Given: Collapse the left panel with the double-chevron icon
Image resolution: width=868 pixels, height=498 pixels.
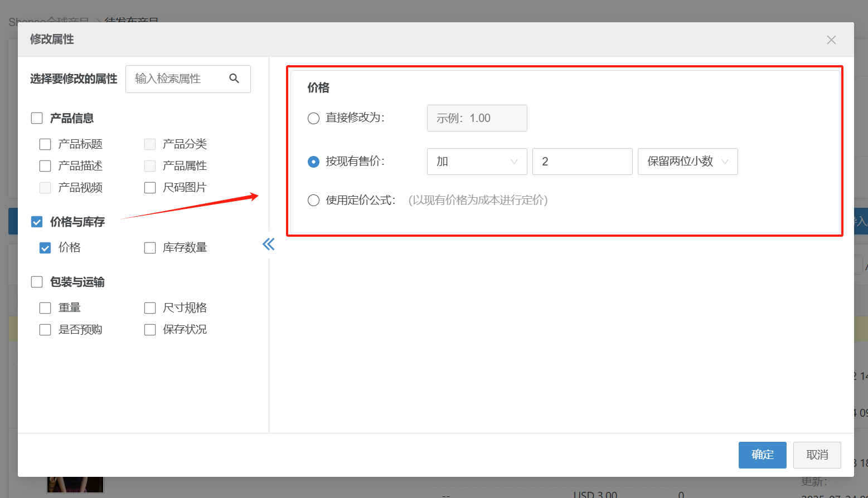Looking at the screenshot, I should coord(269,244).
